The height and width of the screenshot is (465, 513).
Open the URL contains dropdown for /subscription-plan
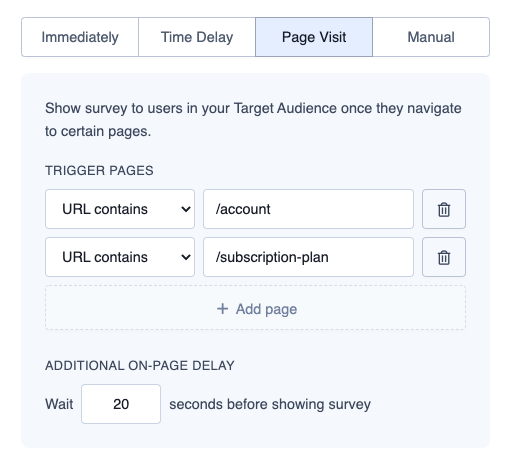[120, 257]
